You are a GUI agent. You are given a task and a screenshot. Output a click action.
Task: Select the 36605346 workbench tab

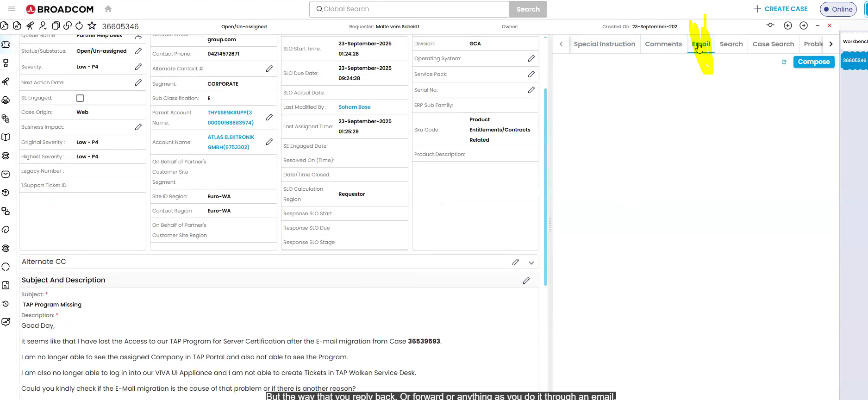[854, 60]
